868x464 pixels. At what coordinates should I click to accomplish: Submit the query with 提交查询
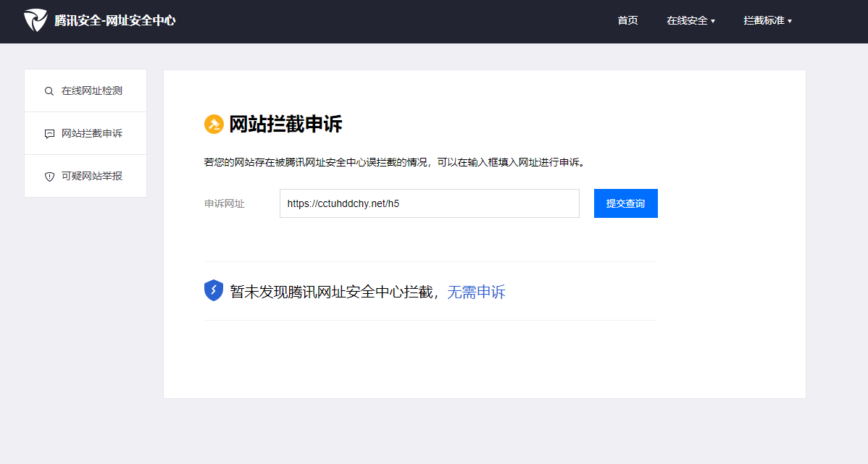[625, 203]
